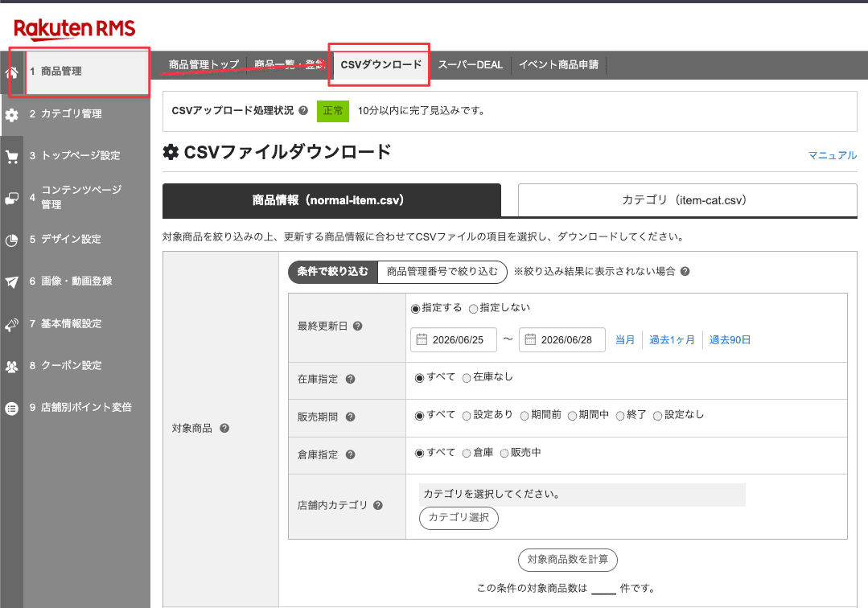Open CSVダウンロード tab
The height and width of the screenshot is (608, 868).
coord(381,64)
